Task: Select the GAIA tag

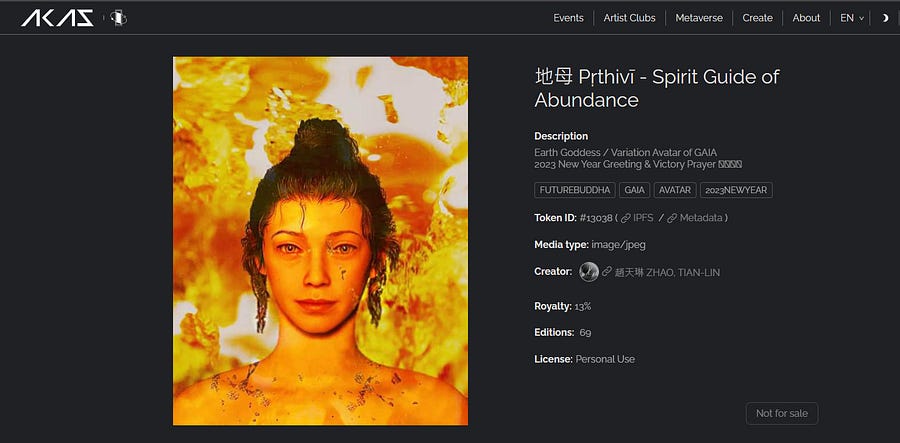Action: tap(634, 190)
